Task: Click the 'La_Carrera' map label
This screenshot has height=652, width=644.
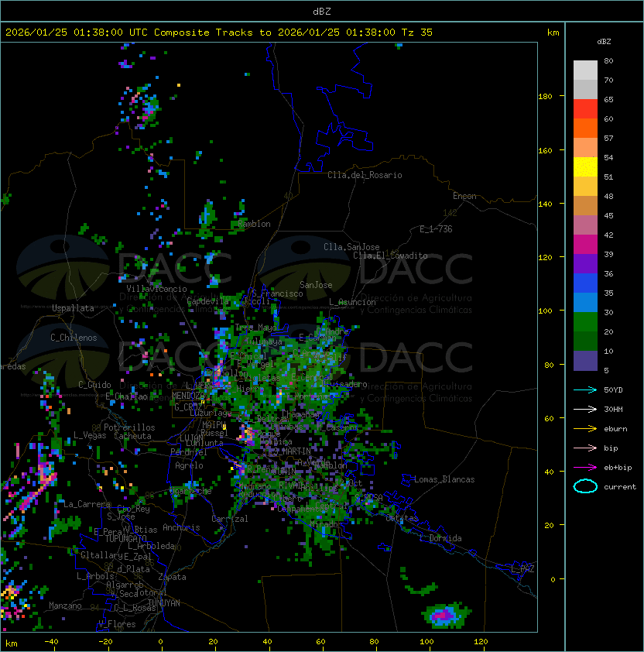Action: tap(87, 504)
